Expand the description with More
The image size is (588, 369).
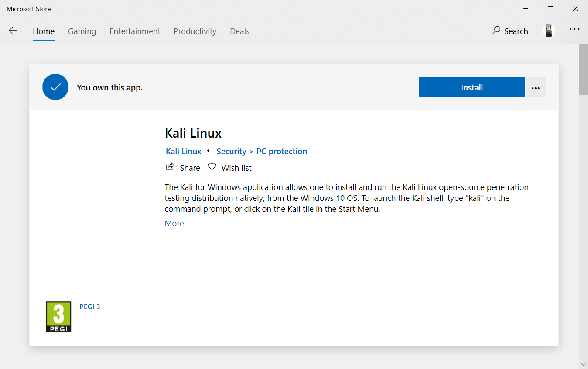click(x=174, y=223)
